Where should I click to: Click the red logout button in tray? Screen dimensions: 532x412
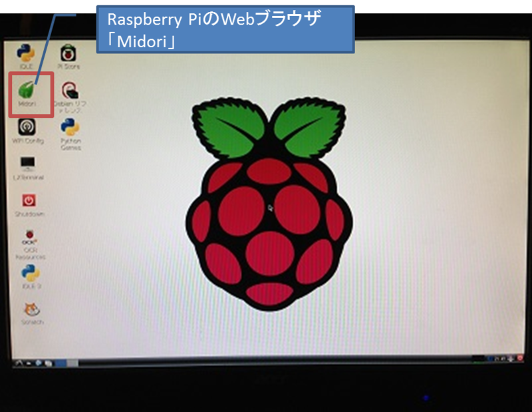coord(520,358)
